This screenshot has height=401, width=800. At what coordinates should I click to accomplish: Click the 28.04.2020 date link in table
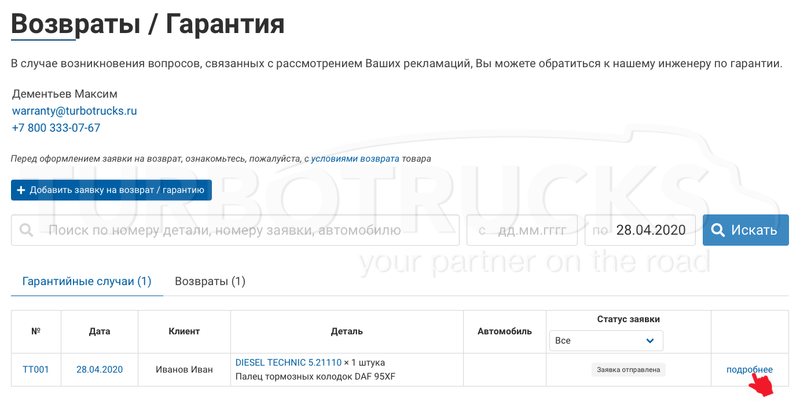pyautogui.click(x=99, y=369)
